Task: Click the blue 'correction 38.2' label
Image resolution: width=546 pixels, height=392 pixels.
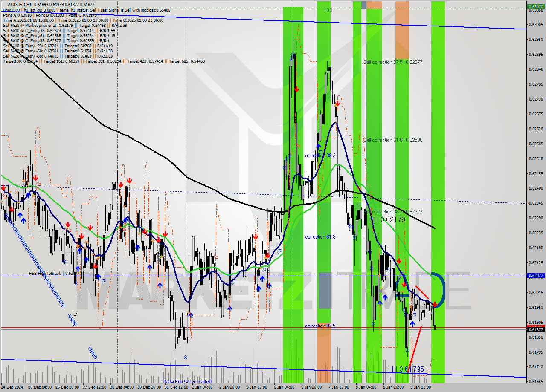Action: tap(320, 156)
